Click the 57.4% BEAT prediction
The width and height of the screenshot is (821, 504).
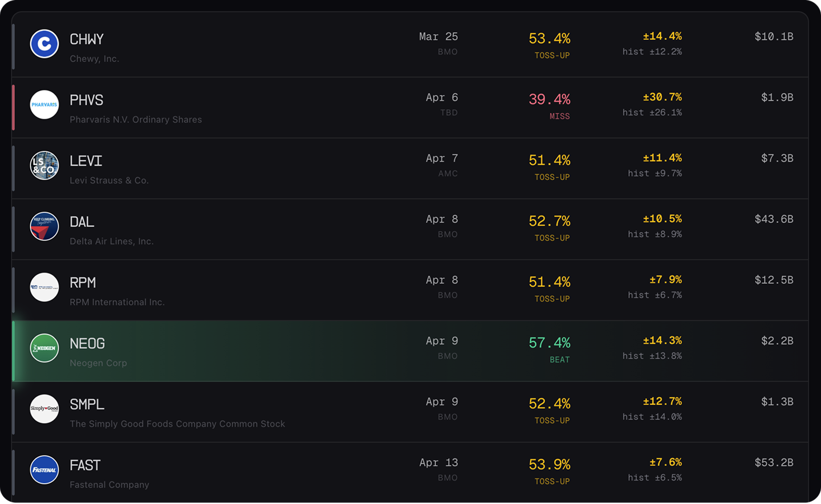coord(549,343)
